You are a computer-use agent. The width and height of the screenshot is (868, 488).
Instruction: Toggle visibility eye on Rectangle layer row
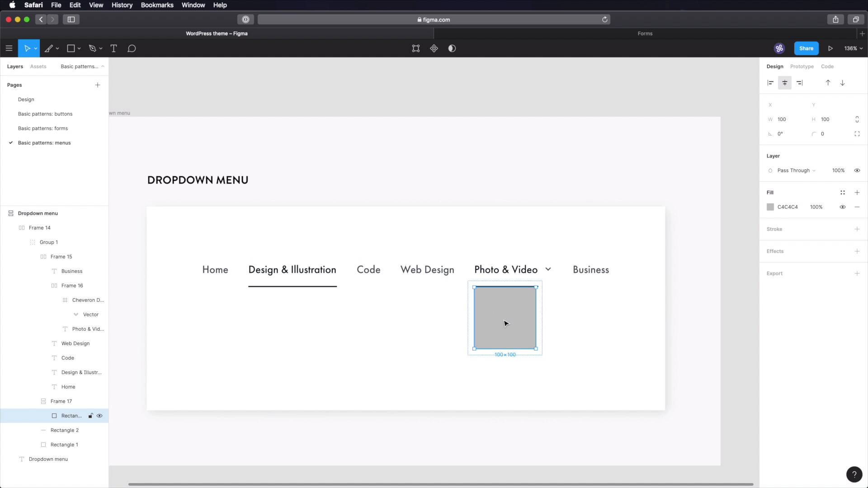[x=99, y=416]
